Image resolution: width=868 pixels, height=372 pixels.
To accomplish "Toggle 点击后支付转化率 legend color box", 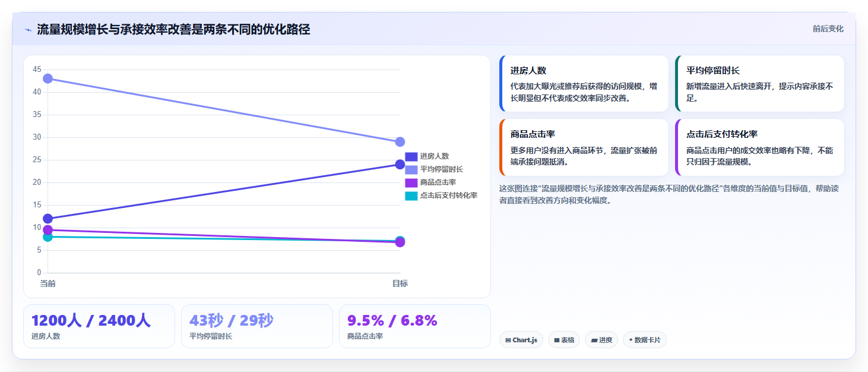I will (411, 196).
